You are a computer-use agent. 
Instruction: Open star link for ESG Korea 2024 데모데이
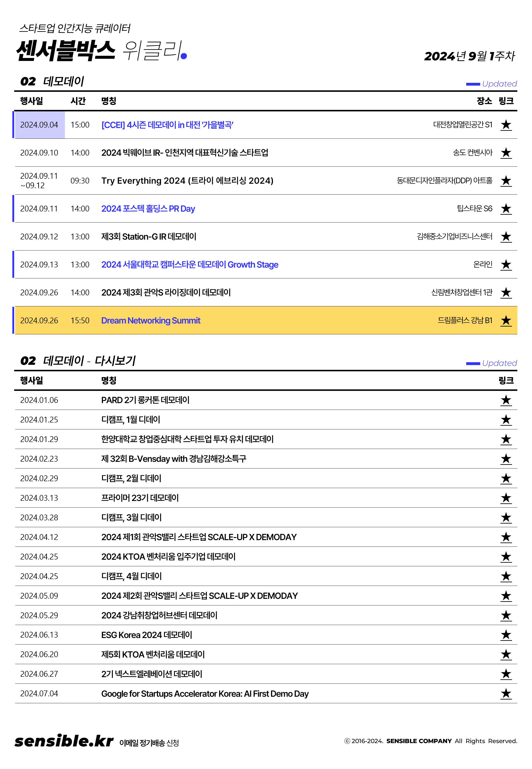click(506, 635)
